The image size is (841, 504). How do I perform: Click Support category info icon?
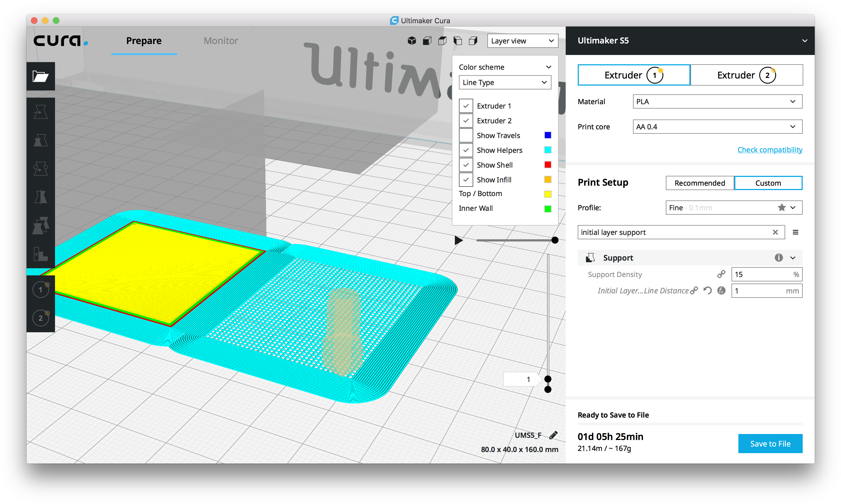(x=779, y=258)
